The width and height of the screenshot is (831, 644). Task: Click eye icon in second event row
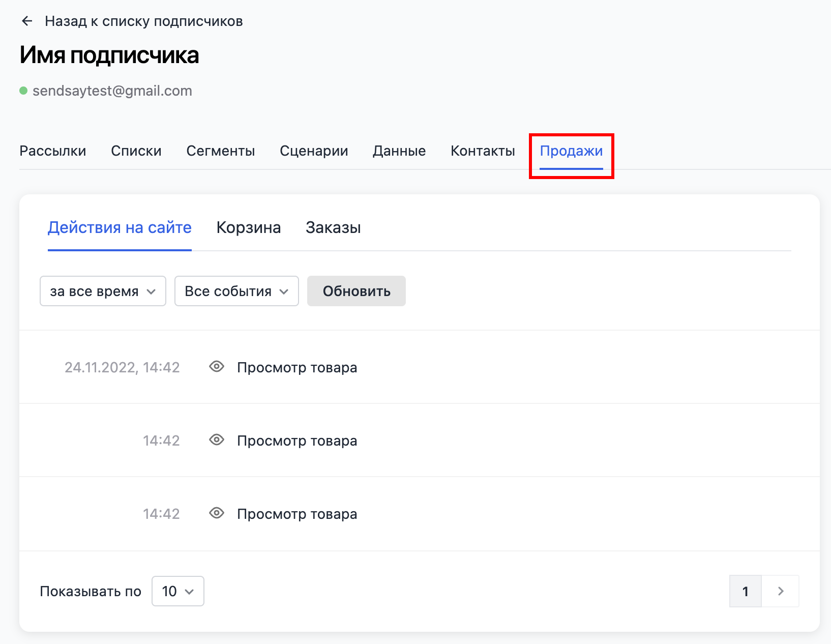click(217, 440)
